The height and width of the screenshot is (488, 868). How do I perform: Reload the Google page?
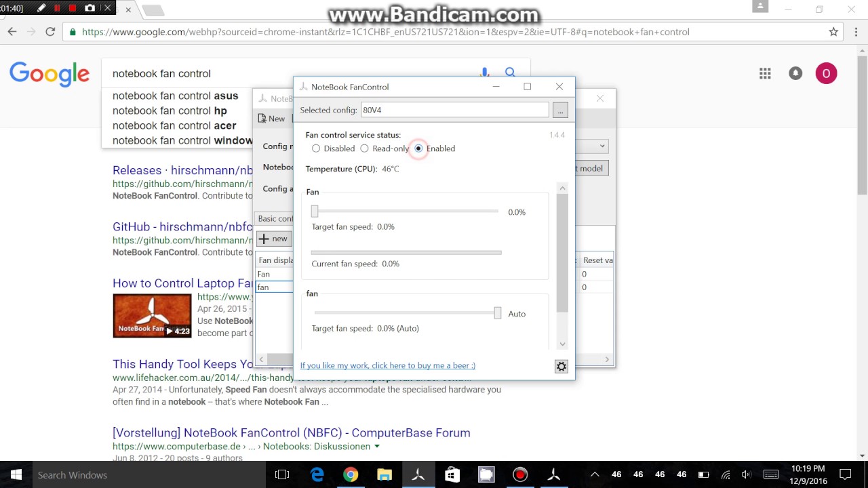50,31
